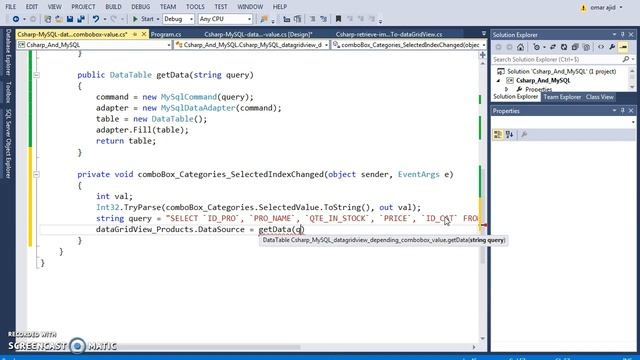Open the Start button dropdown arrow
The image size is (640, 360).
pos(158,19)
